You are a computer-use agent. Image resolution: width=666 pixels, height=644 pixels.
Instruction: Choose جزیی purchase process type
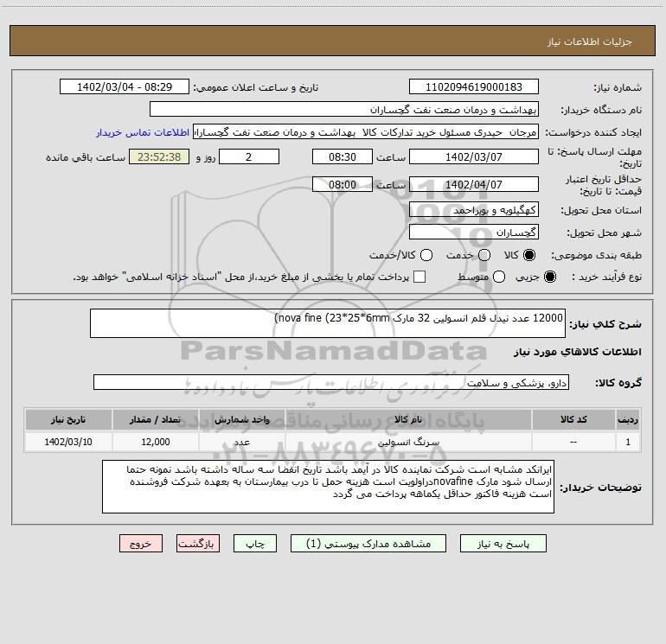(549, 277)
